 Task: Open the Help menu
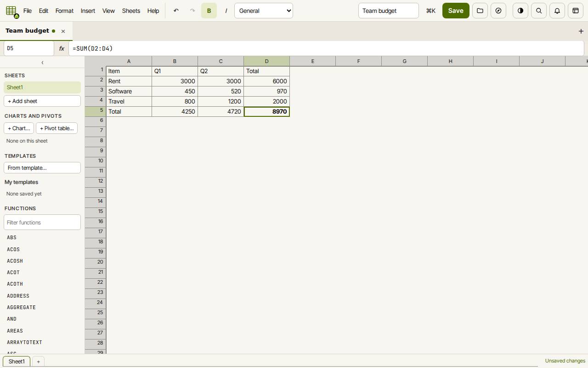[153, 11]
